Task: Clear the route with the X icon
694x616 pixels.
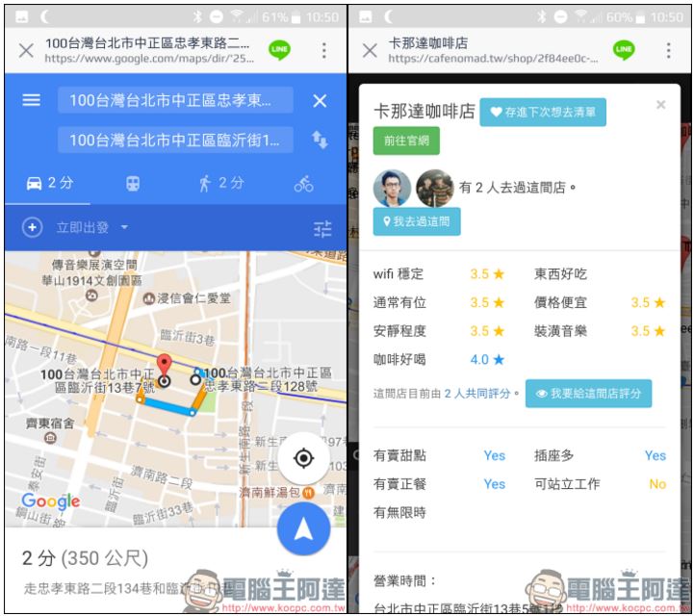Action: coord(320,101)
